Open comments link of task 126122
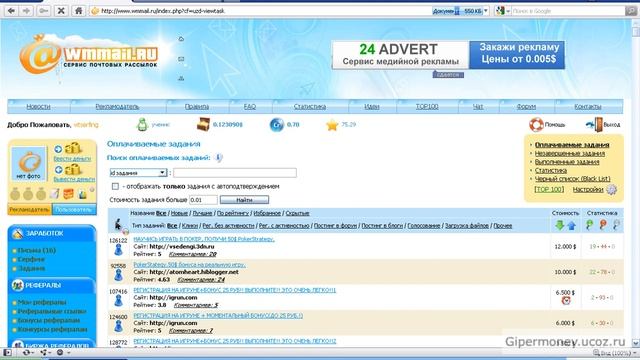This screenshot has width=640, height=360. click(193, 254)
